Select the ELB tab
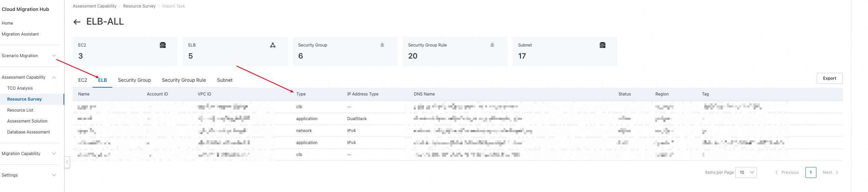The height and width of the screenshot is (192, 868). (102, 80)
